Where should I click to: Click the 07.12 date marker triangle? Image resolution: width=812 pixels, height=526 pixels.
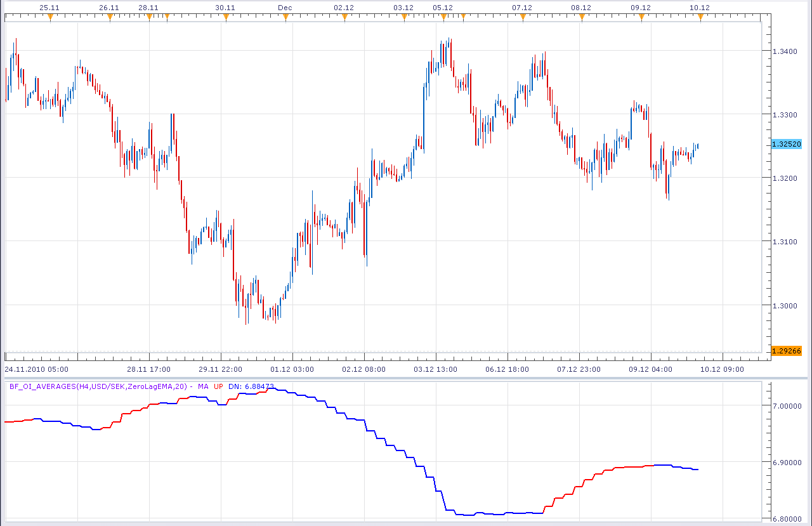coord(522,17)
